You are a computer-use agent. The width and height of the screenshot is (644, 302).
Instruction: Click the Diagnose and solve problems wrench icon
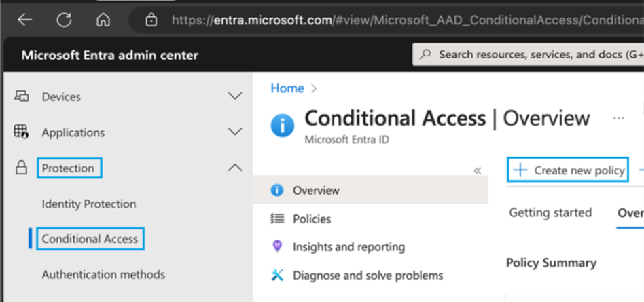click(276, 276)
